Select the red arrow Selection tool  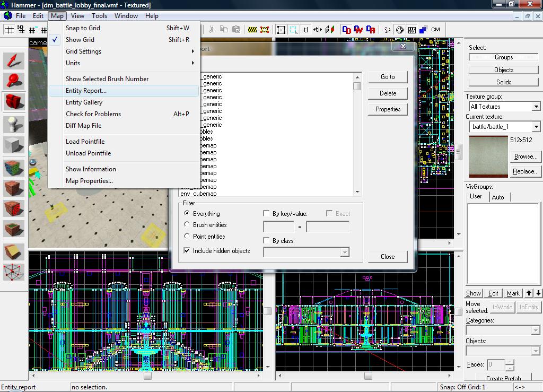click(x=14, y=60)
